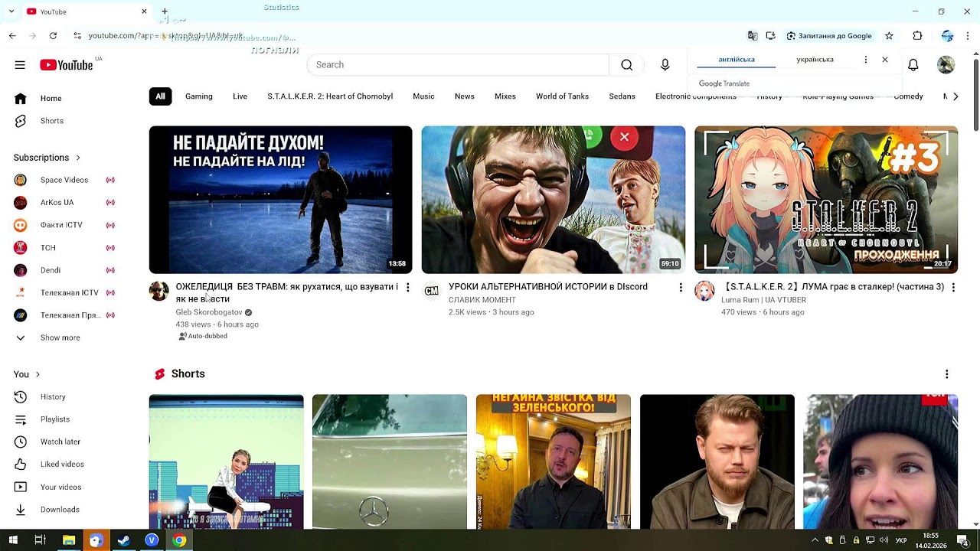Screen dimensions: 980x551
Task: Select the Music filter chip
Action: [423, 96]
